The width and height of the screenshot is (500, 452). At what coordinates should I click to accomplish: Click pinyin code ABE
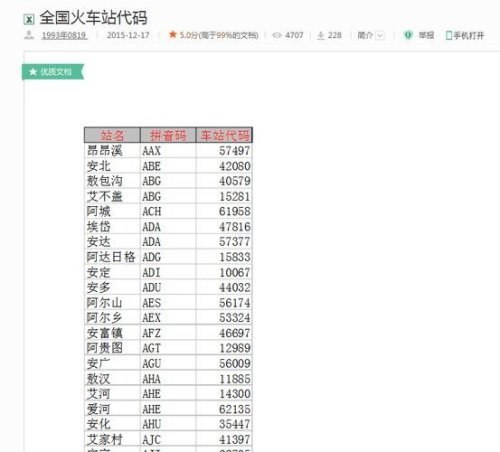tap(151, 166)
